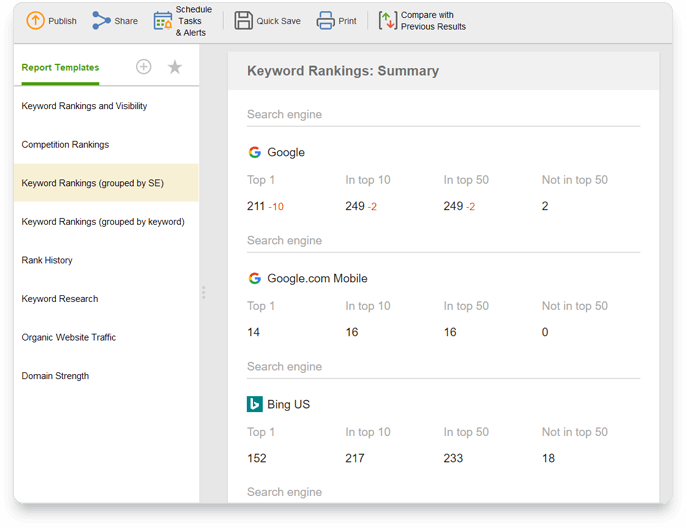The image size is (686, 528).
Task: Click the Google logo beside Google
Action: click(255, 152)
